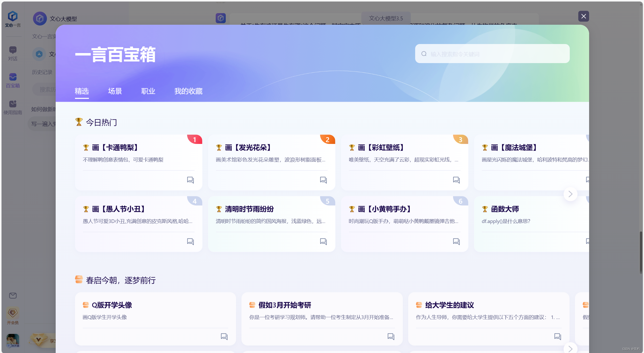Click the search magnifier icon in search box
This screenshot has width=644, height=353.
point(424,54)
